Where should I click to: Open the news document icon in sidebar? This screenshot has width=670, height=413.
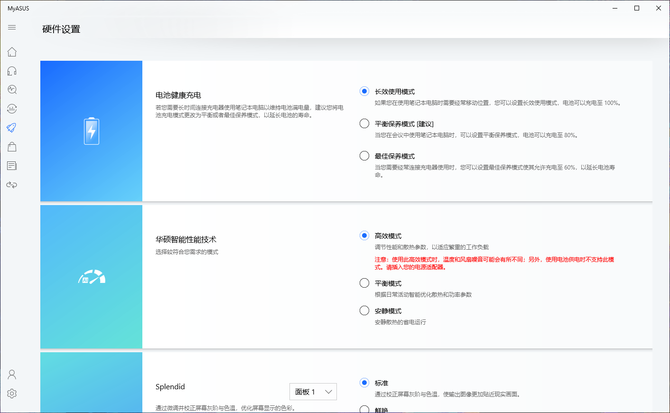point(12,166)
